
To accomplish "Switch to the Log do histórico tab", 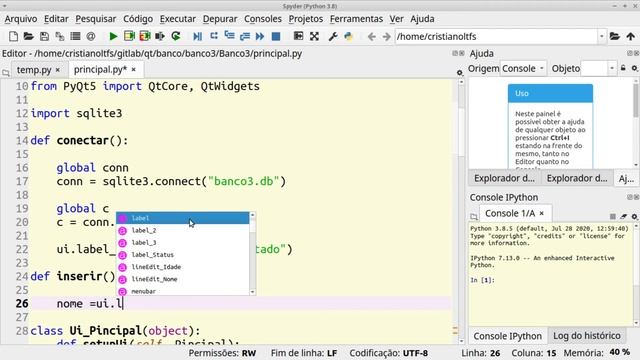I will [587, 336].
